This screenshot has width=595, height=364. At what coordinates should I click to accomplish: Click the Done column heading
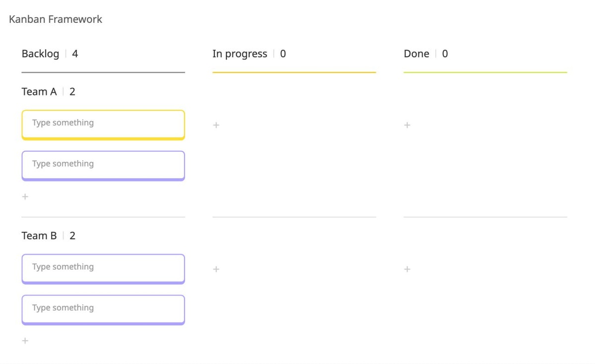416,54
